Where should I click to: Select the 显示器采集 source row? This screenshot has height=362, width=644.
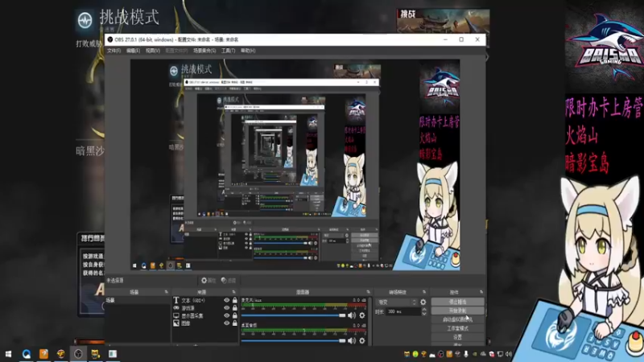coord(205,315)
